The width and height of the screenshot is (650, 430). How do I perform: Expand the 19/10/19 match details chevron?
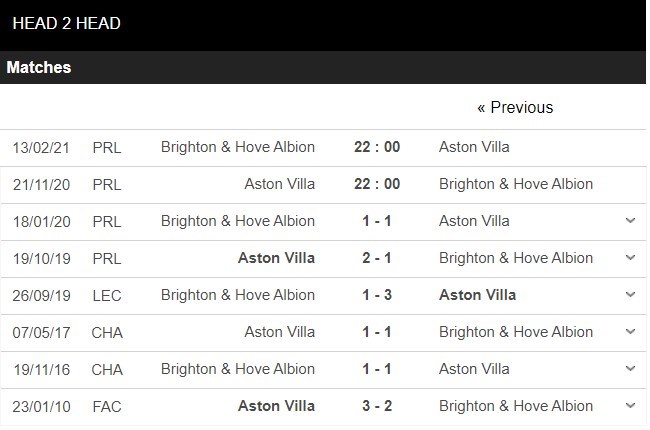(x=630, y=258)
